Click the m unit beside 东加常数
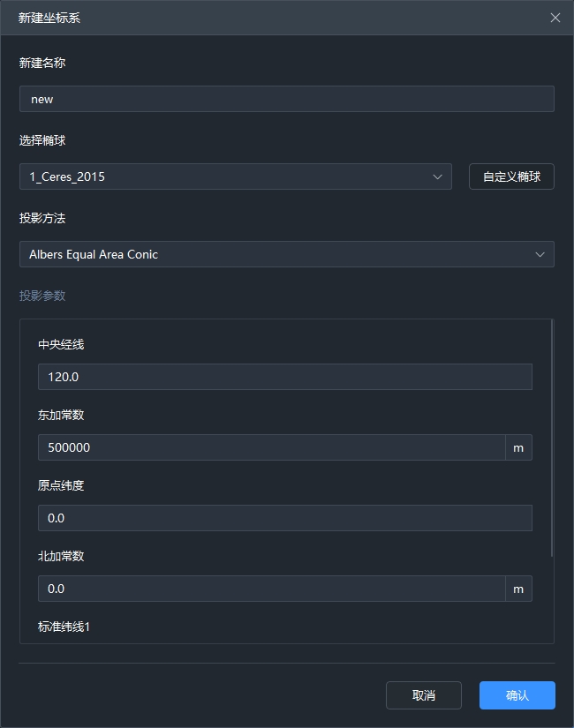Viewport: 574px width, 728px height. point(518,447)
